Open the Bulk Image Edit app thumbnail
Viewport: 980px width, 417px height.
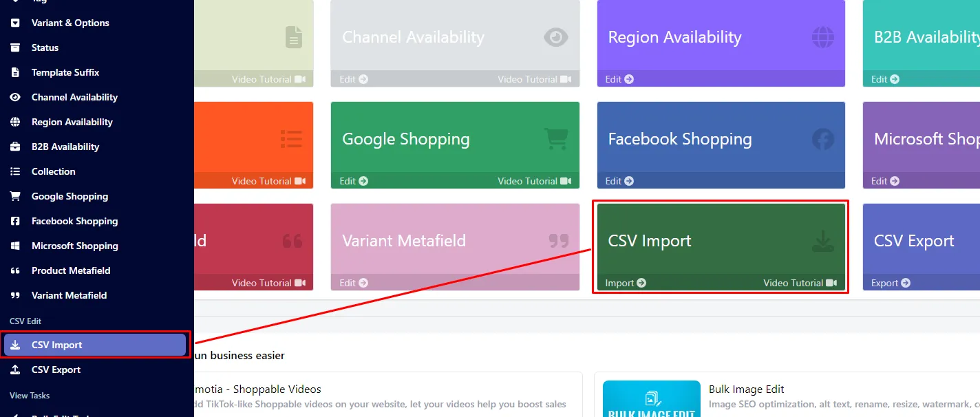click(x=651, y=399)
